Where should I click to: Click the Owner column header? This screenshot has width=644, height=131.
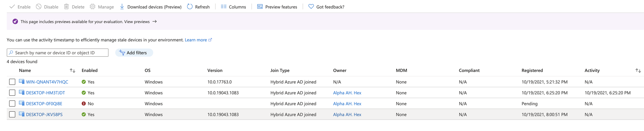pyautogui.click(x=340, y=71)
